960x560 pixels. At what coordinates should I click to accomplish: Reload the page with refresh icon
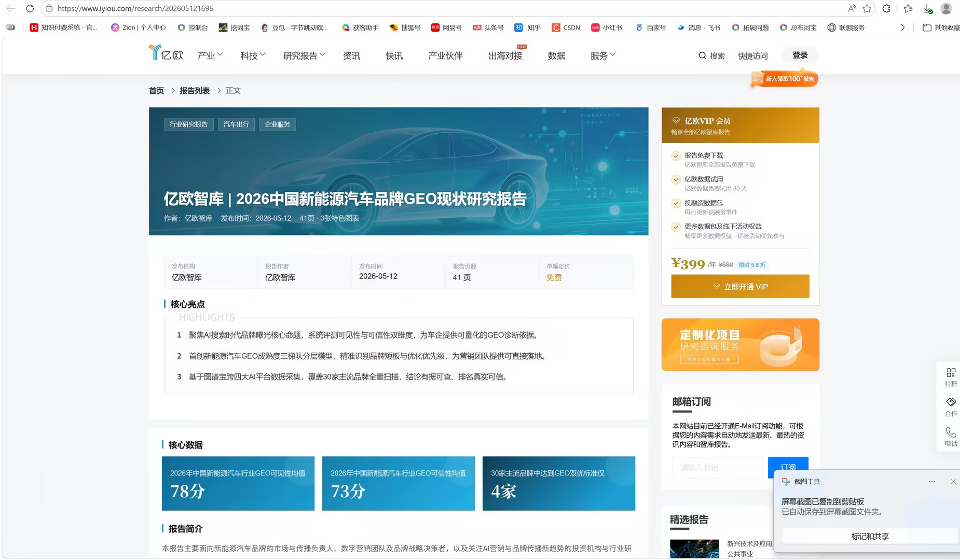(30, 8)
